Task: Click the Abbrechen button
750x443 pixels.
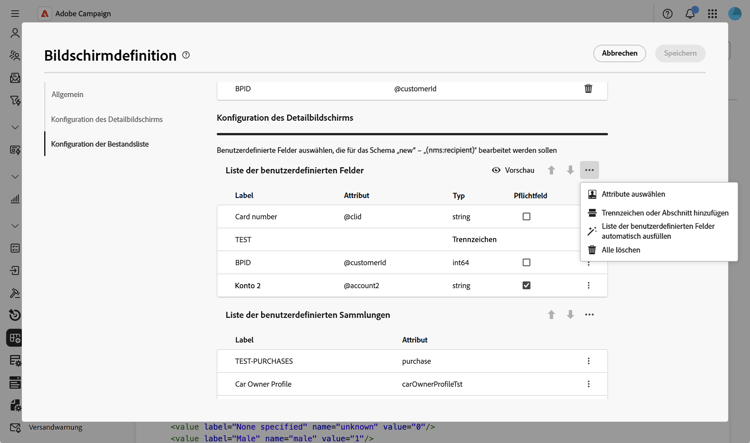Action: pos(619,53)
